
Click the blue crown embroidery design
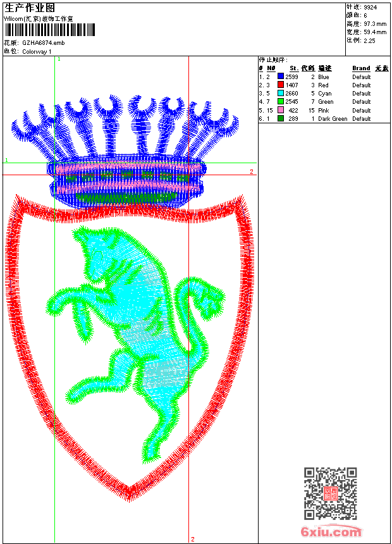[x=126, y=152]
